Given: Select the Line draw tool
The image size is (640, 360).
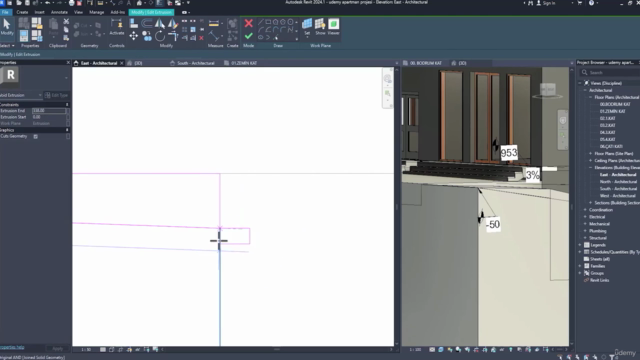Looking at the screenshot, I should point(260,22).
